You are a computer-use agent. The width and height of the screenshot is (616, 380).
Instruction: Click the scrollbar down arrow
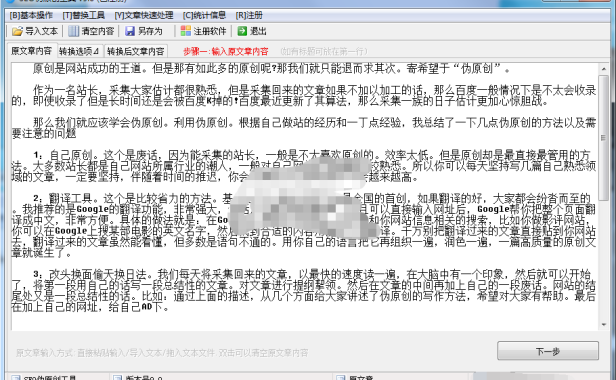point(603,325)
